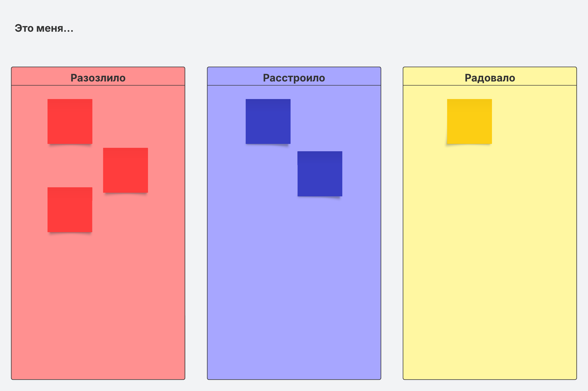Click empty space inside the yellow Радовало column
The image size is (588, 391).
point(490,249)
